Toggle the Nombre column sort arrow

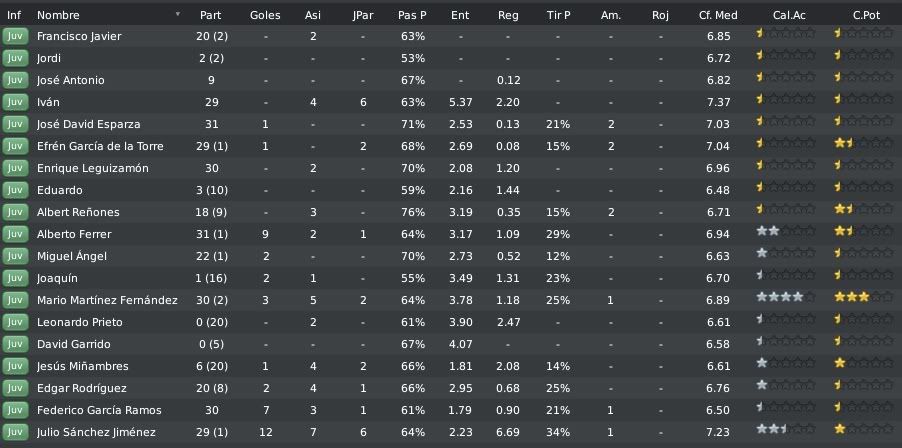178,14
